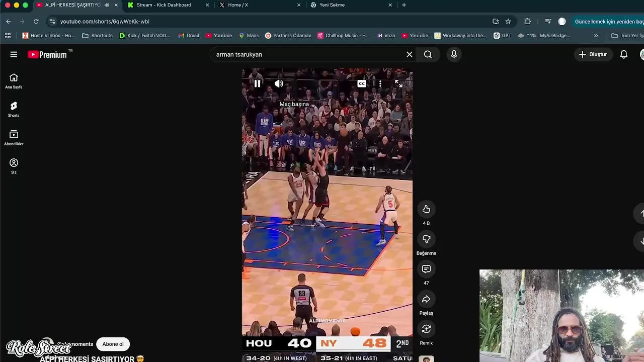Open the browser extensions puzzle icon
The image size is (644, 362).
pos(527,21)
